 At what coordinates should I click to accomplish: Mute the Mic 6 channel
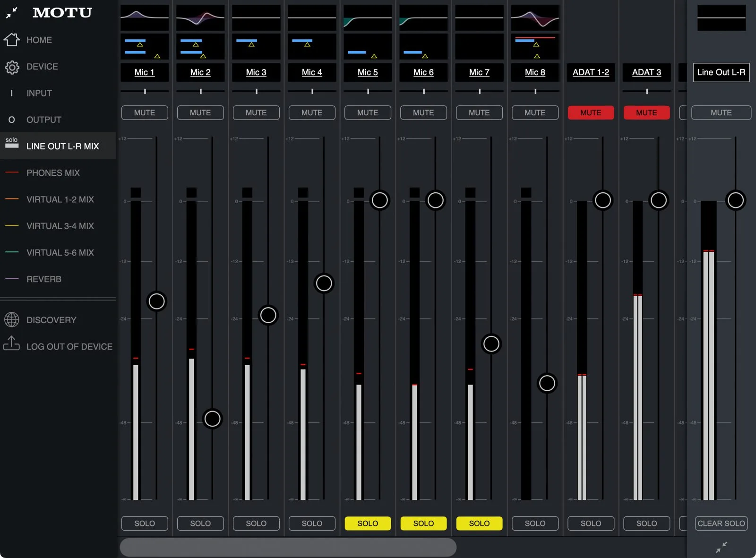point(423,112)
